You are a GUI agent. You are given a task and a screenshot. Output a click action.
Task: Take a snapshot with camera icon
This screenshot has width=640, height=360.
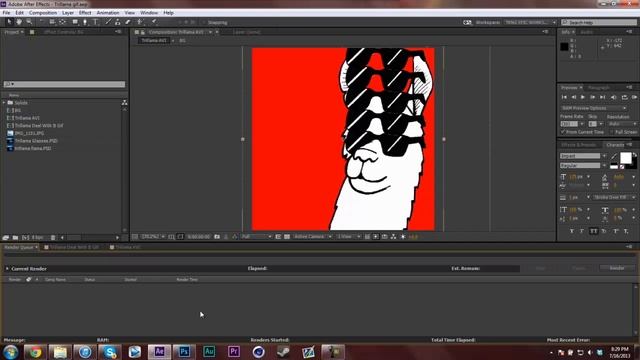tap(217, 237)
